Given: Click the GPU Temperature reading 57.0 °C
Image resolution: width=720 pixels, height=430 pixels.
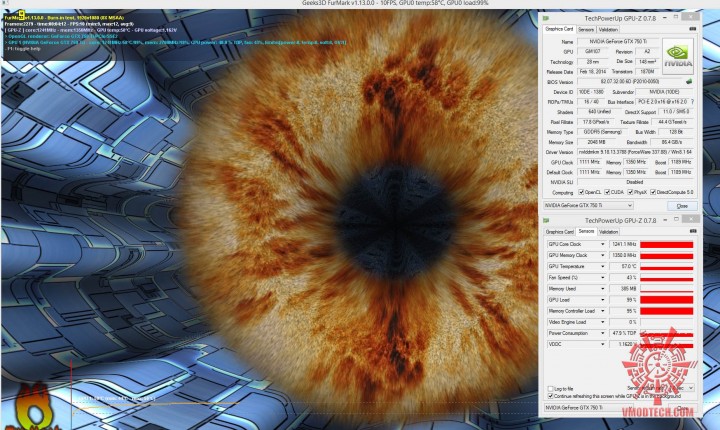Looking at the screenshot, I should pyautogui.click(x=623, y=266).
